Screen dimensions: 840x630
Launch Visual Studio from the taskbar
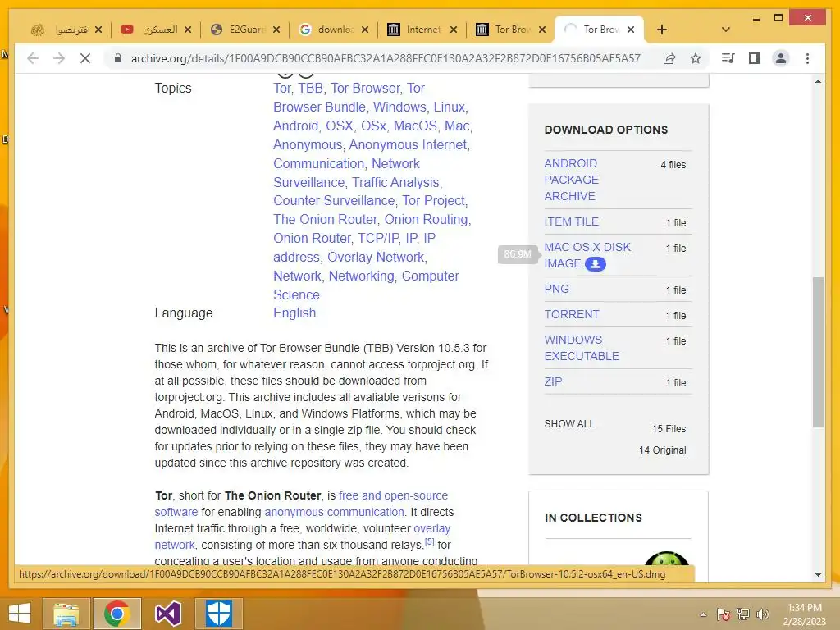tap(167, 614)
